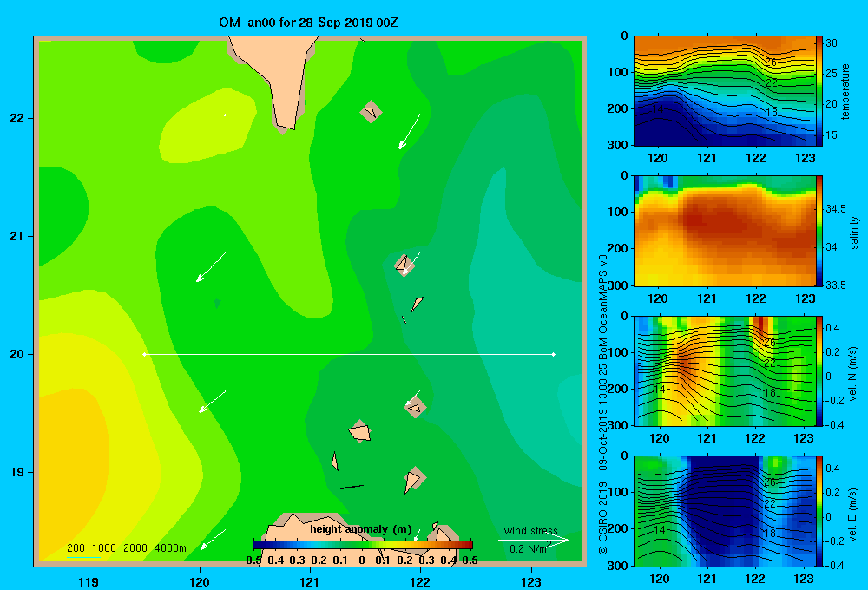Click the "300" depth label on temperature section
The height and width of the screenshot is (590, 868).
tap(618, 145)
